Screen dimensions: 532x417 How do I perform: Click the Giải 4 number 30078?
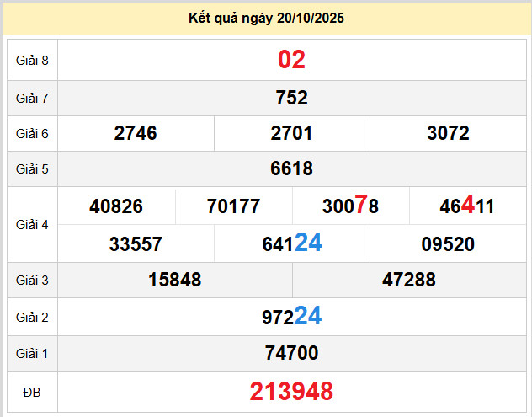(350, 206)
